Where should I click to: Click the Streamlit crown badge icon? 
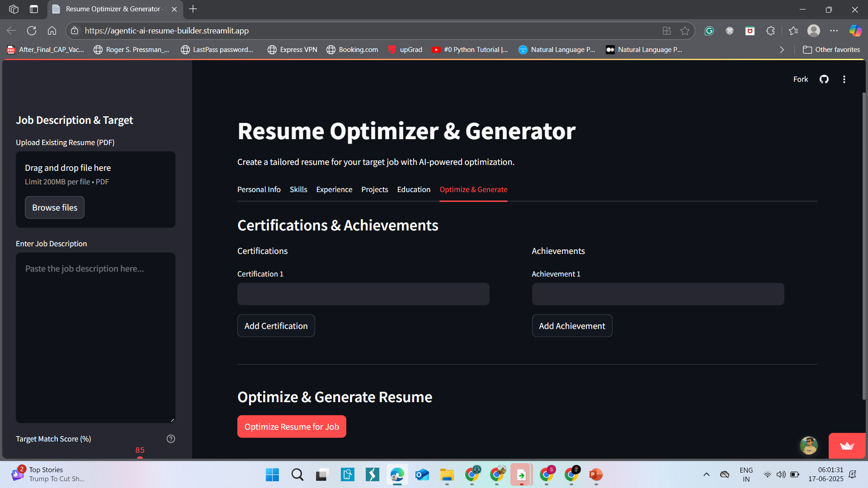[x=847, y=446]
